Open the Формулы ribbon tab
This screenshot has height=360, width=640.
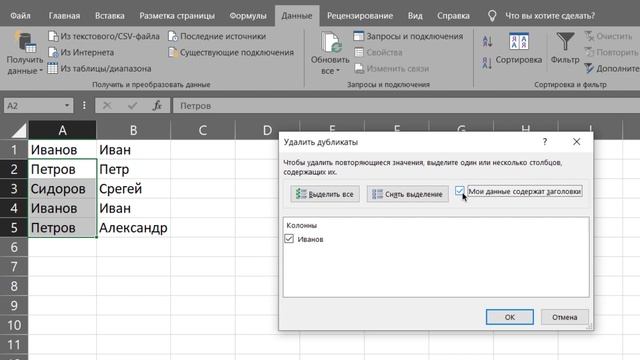(247, 16)
